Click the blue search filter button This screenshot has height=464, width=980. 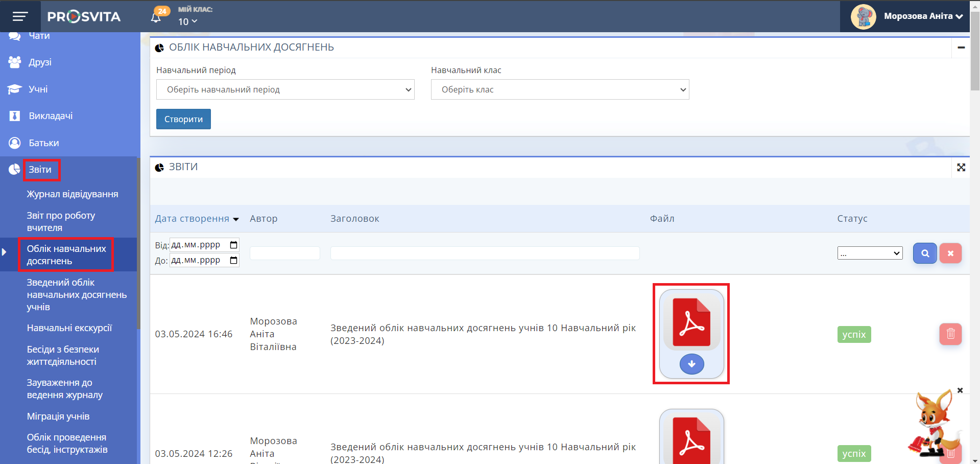(x=924, y=253)
